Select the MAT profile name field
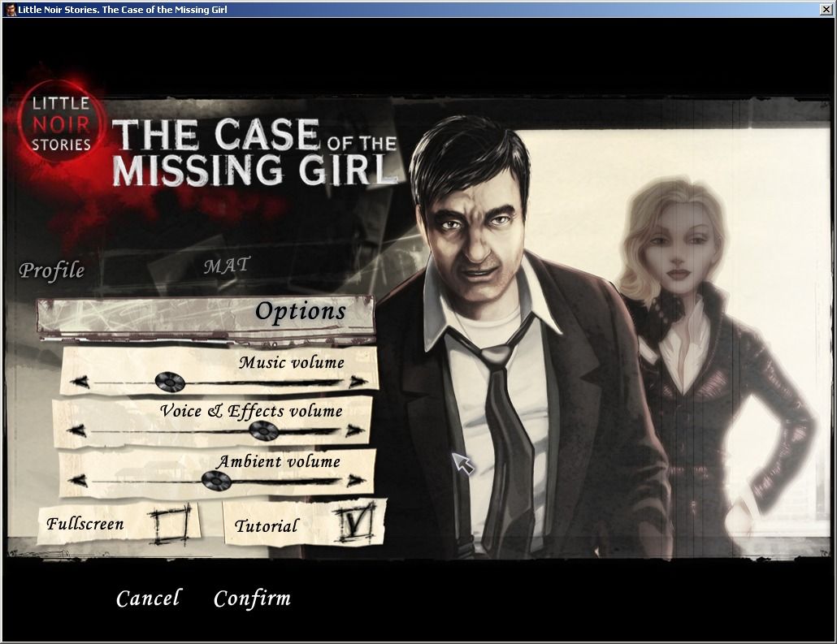 (x=228, y=266)
